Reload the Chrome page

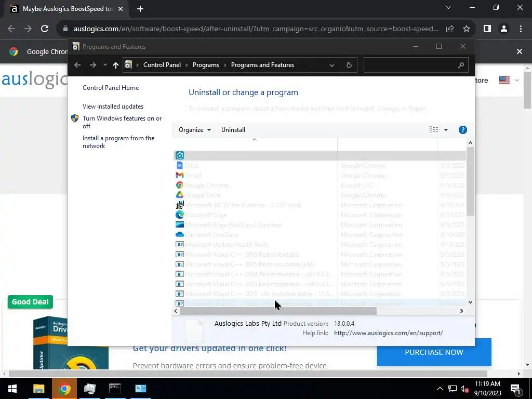(45, 29)
